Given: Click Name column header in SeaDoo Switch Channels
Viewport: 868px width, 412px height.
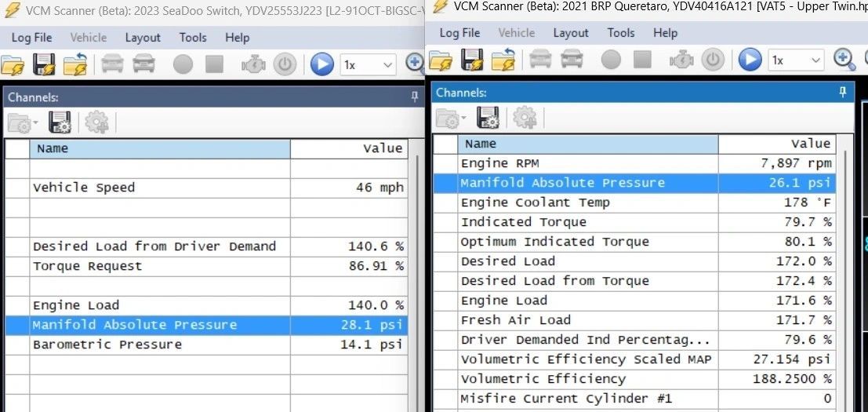Looking at the screenshot, I should click(160, 148).
